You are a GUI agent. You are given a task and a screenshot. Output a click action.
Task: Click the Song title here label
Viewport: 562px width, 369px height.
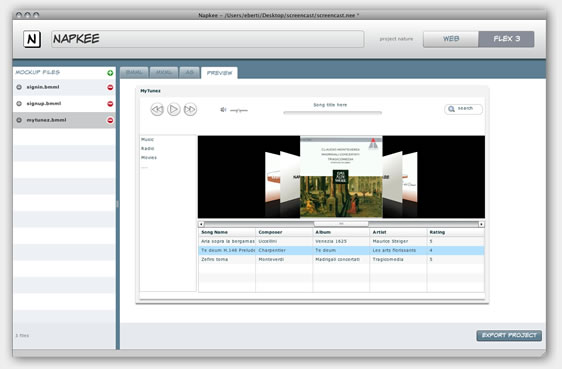point(330,105)
